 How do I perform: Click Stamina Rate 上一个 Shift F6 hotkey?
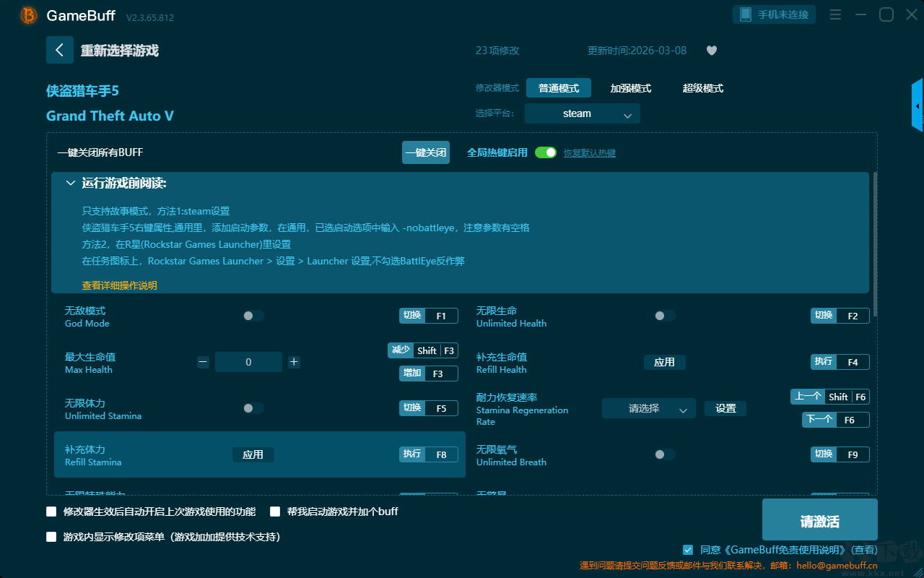tap(830, 397)
